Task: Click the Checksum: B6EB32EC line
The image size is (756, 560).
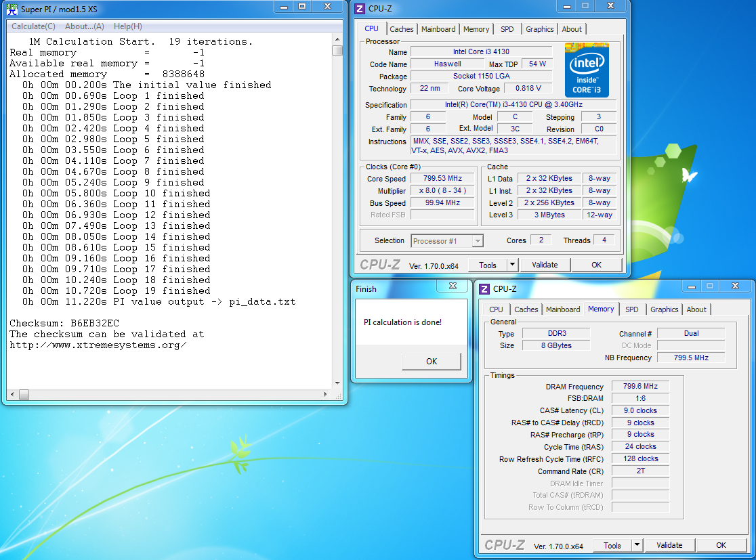Action: (64, 323)
